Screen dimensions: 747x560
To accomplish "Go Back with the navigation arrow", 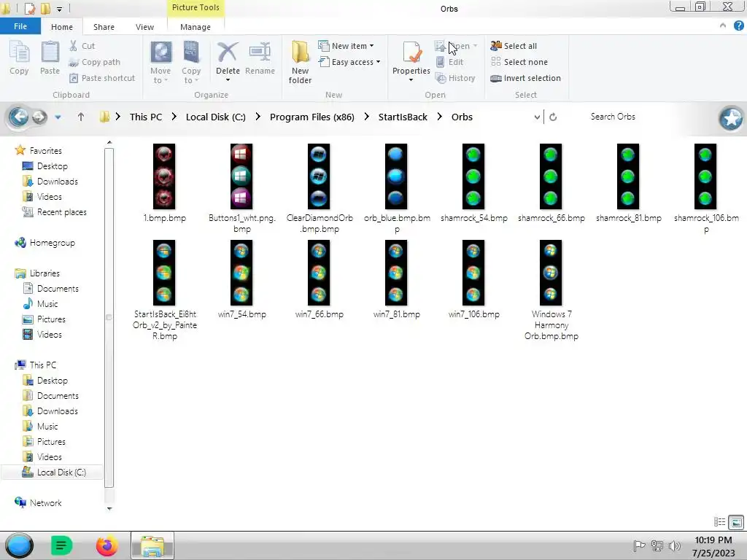I will click(x=18, y=117).
